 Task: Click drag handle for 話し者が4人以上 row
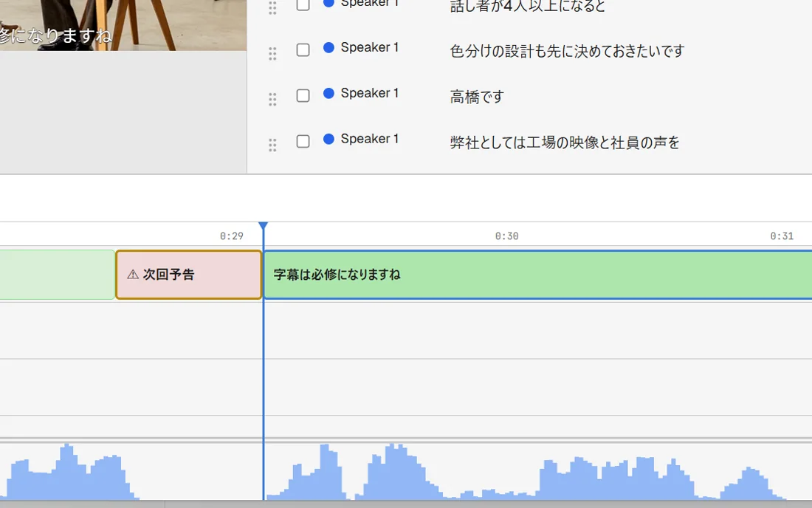coord(272,7)
